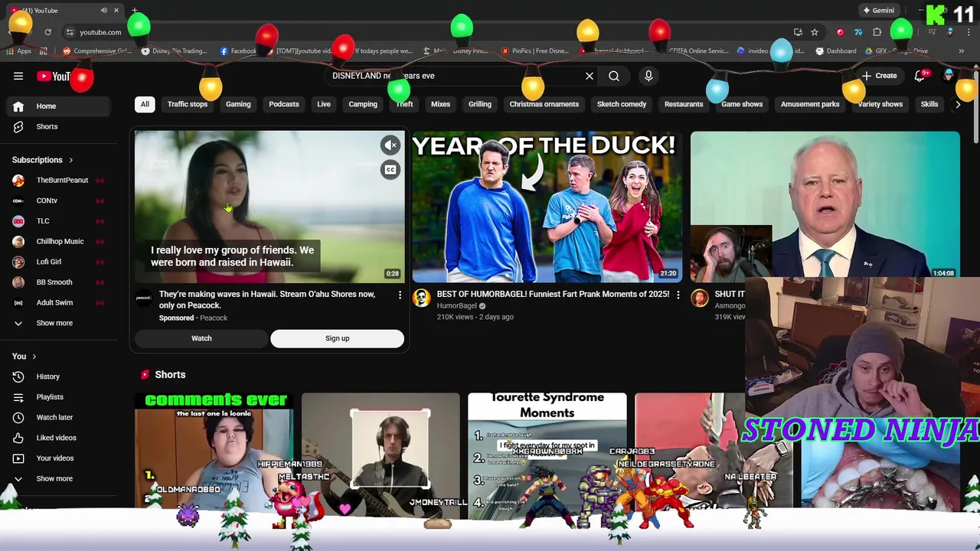
Task: Open the notifications bell
Action: (920, 76)
